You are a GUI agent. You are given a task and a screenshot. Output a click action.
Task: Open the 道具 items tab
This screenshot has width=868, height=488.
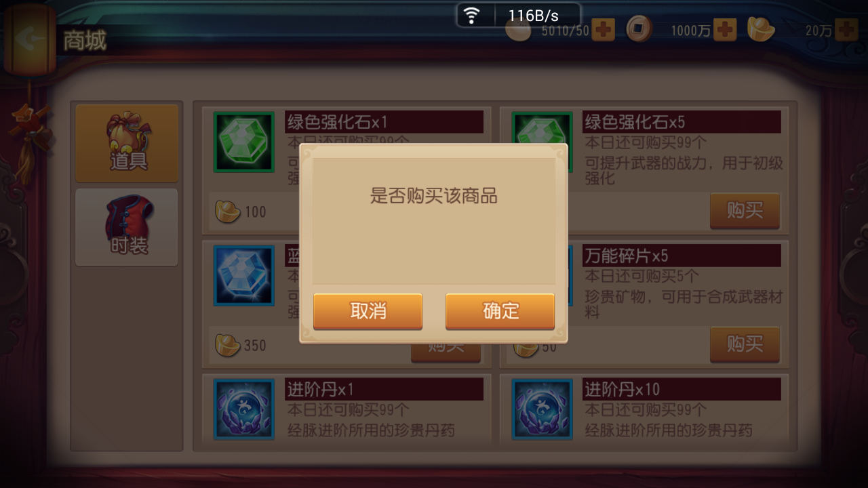tap(127, 143)
